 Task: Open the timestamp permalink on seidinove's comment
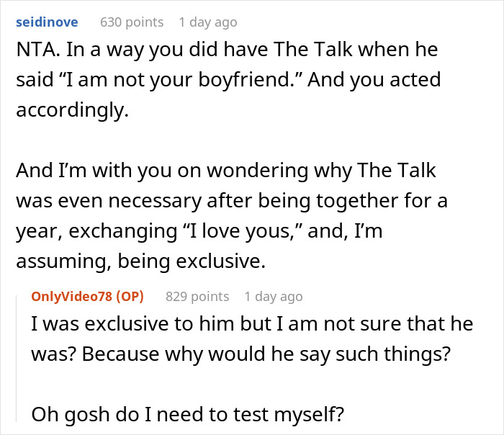point(207,22)
